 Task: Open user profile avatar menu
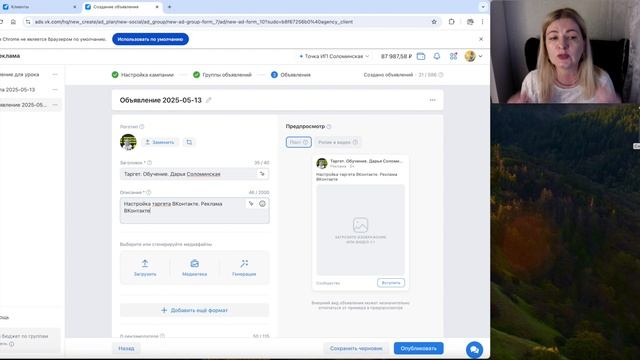coord(473,56)
